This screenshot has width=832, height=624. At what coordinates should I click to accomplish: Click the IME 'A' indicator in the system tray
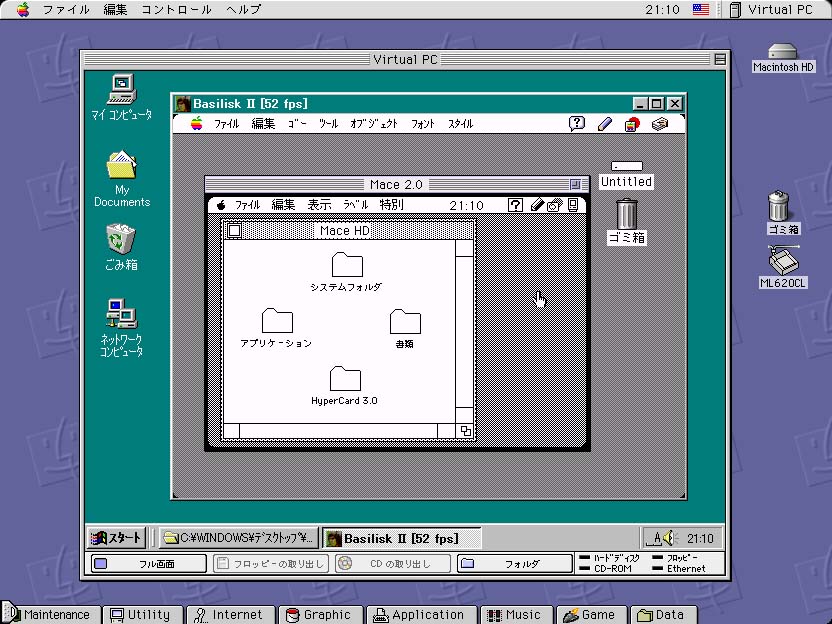[x=656, y=539]
